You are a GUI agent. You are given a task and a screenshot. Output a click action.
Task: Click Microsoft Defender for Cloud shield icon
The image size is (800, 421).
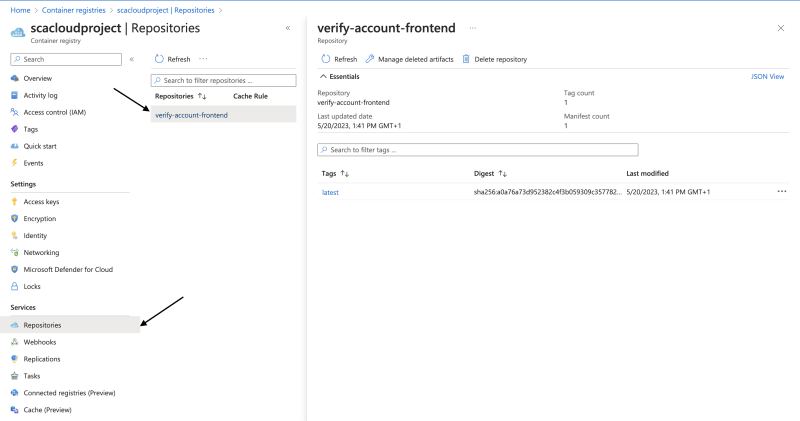coord(14,269)
